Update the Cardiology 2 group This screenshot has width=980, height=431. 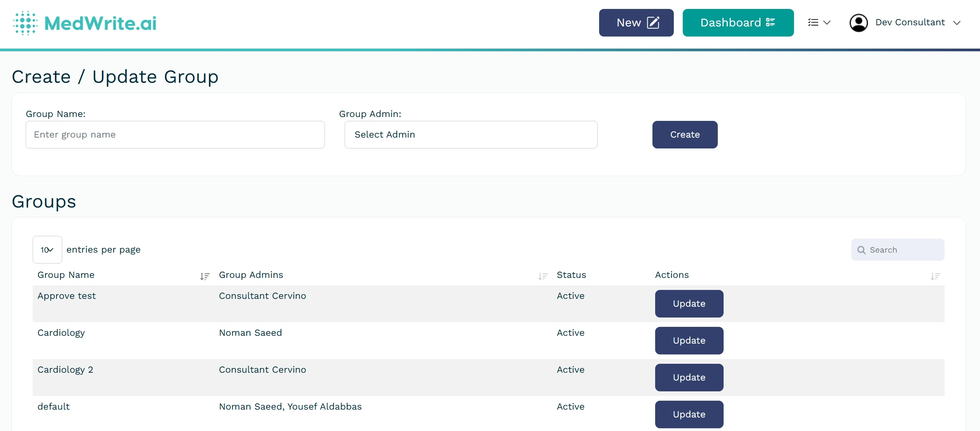coord(689,377)
